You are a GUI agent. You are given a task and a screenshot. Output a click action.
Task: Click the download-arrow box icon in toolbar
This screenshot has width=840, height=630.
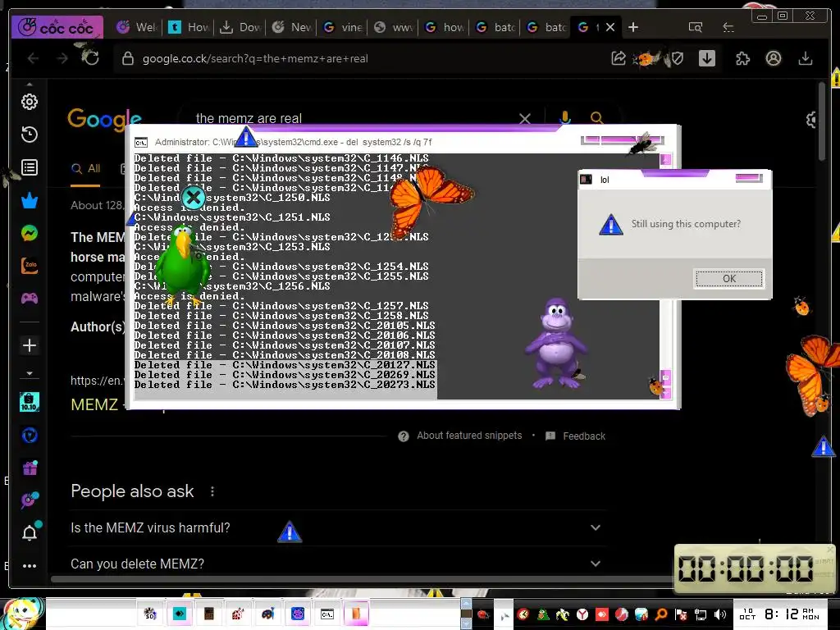[707, 58]
